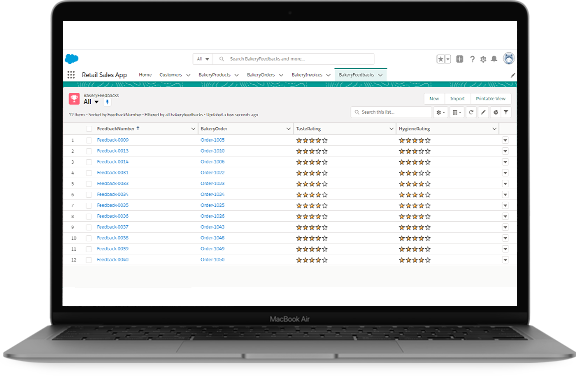Go to the Home tab
This screenshot has height=376, width=576.
coord(145,75)
